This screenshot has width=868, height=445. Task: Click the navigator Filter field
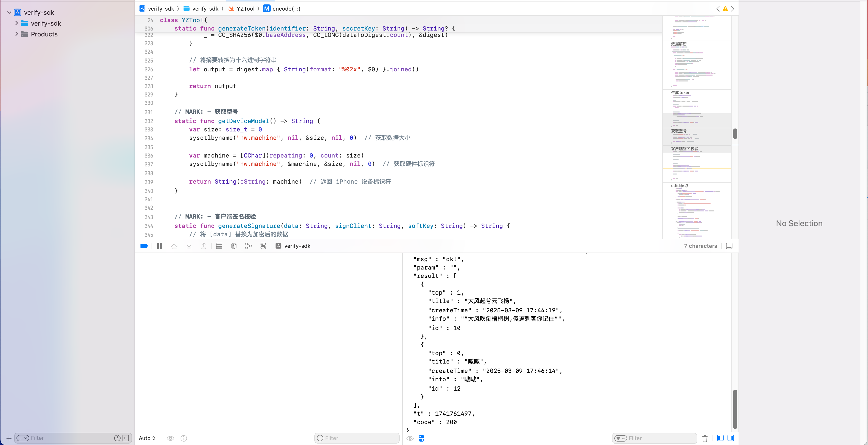pyautogui.click(x=67, y=438)
